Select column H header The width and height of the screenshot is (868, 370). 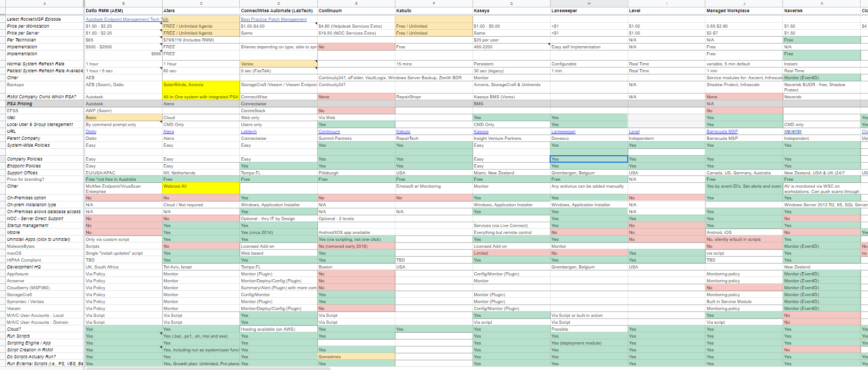coord(589,3)
